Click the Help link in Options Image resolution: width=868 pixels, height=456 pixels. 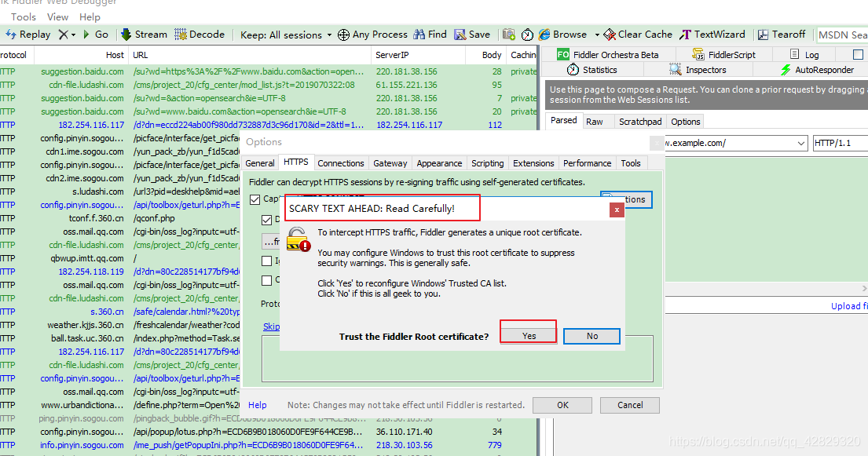coord(258,405)
